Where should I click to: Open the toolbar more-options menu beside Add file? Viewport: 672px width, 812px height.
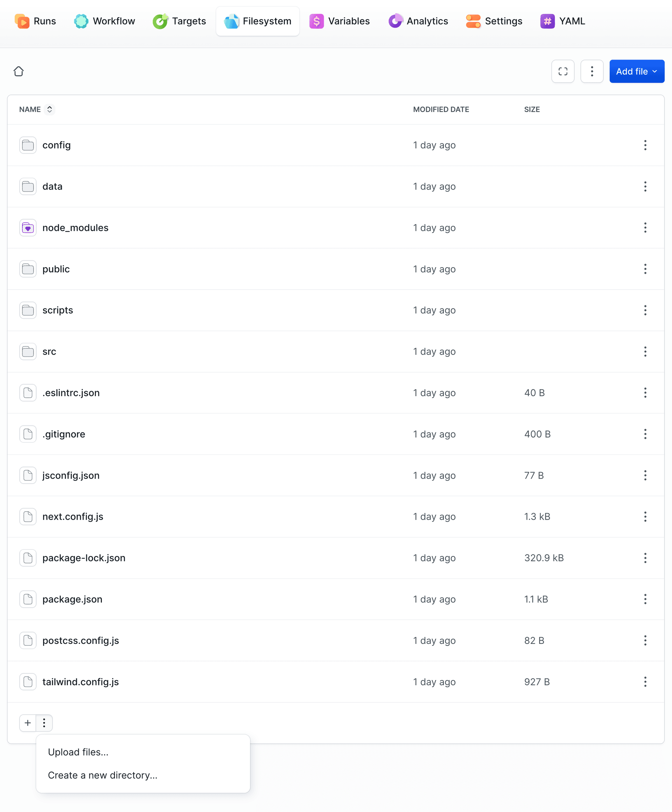pos(591,71)
